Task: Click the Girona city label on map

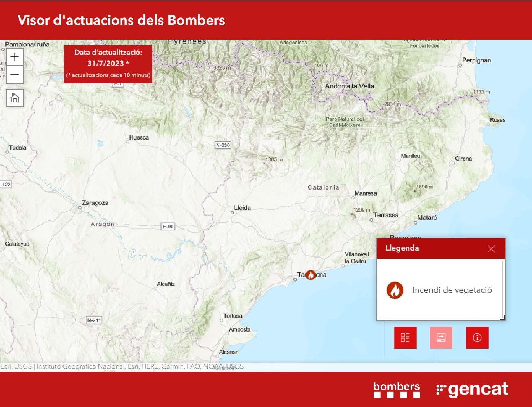Action: tap(463, 159)
